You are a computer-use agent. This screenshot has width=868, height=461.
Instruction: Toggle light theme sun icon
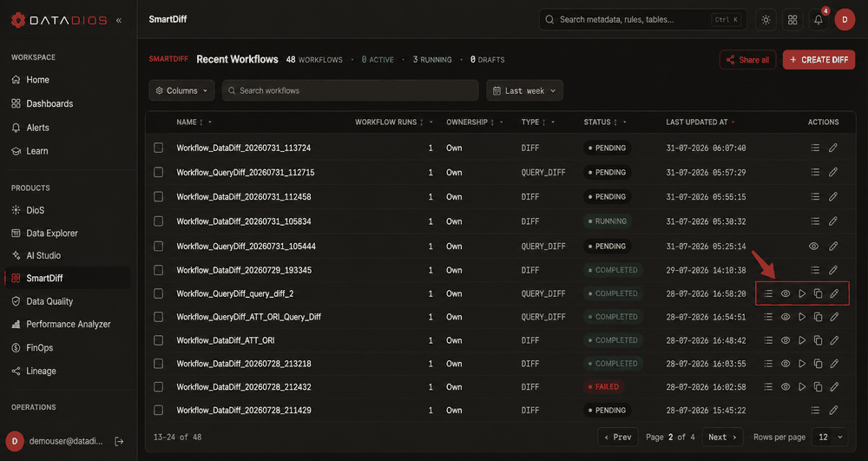tap(766, 20)
